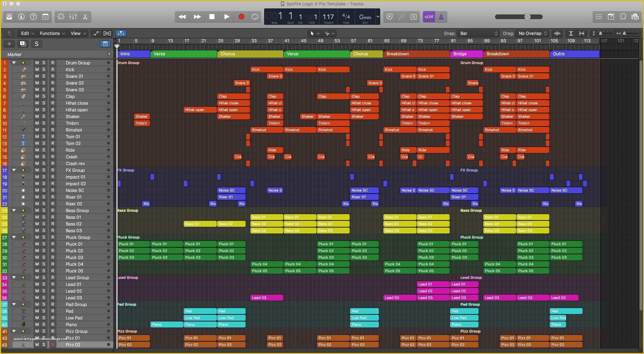Toggle the Catch playhead button

[x=121, y=33]
